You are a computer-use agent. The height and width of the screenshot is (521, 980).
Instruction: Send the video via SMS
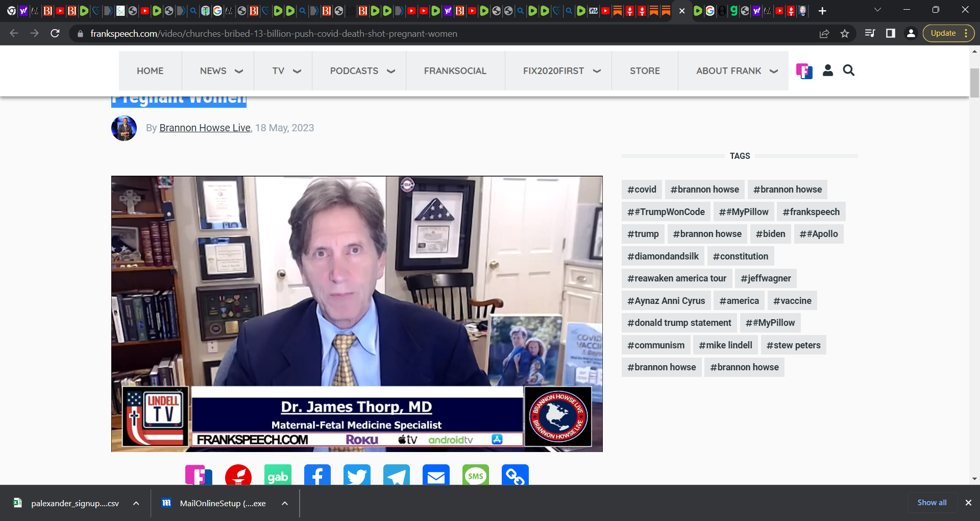(x=475, y=477)
